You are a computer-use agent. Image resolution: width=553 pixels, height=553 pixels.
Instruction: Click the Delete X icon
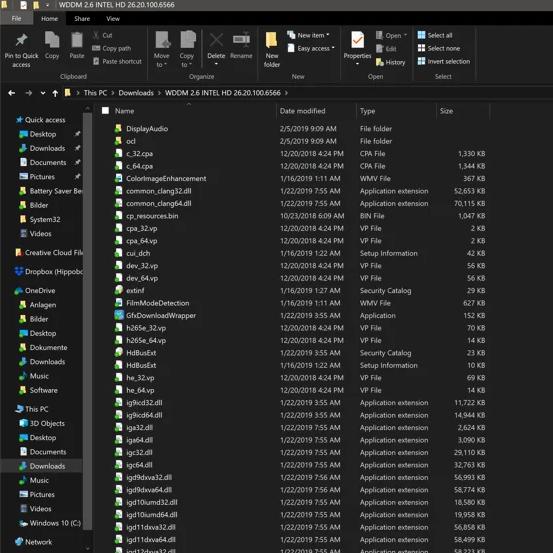click(216, 40)
